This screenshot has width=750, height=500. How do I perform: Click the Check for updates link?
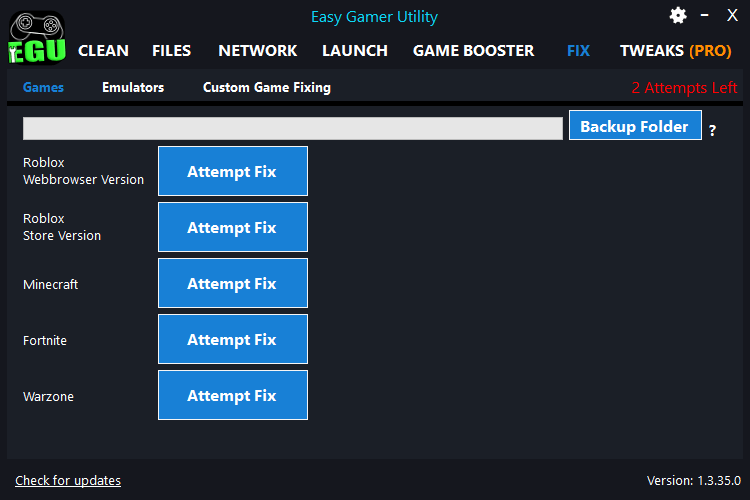click(68, 480)
